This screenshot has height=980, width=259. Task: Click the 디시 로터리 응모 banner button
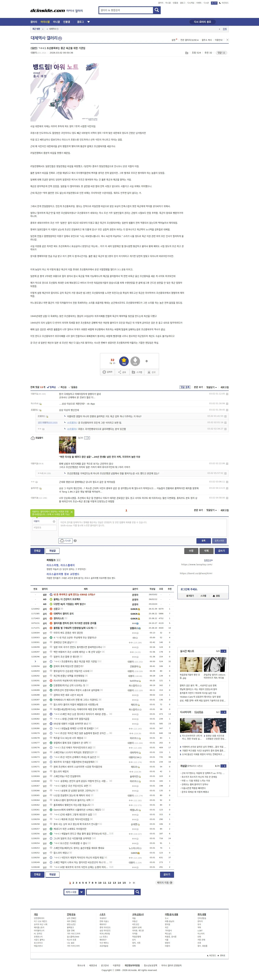point(202,22)
